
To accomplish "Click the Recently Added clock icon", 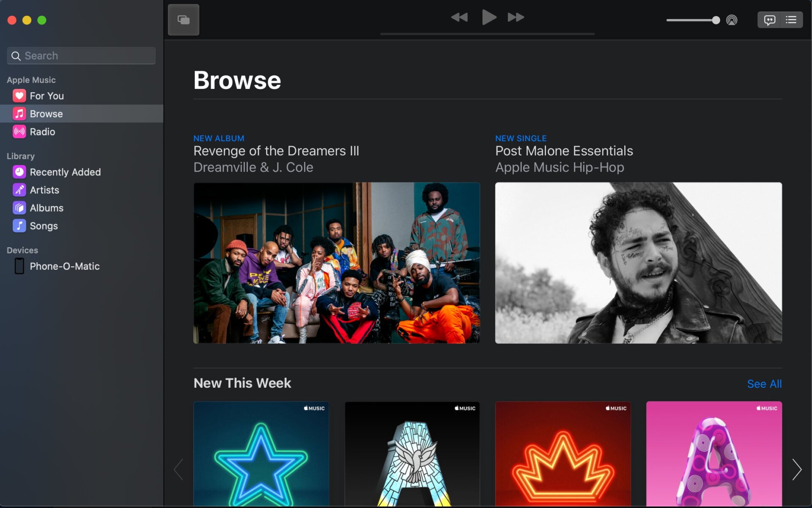I will pyautogui.click(x=19, y=172).
